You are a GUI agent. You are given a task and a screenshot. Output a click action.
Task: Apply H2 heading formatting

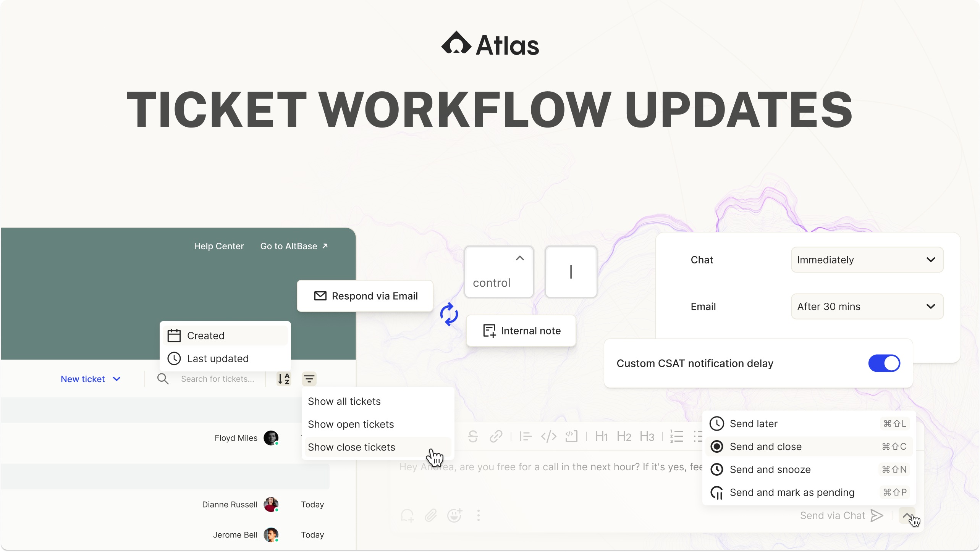tap(624, 436)
